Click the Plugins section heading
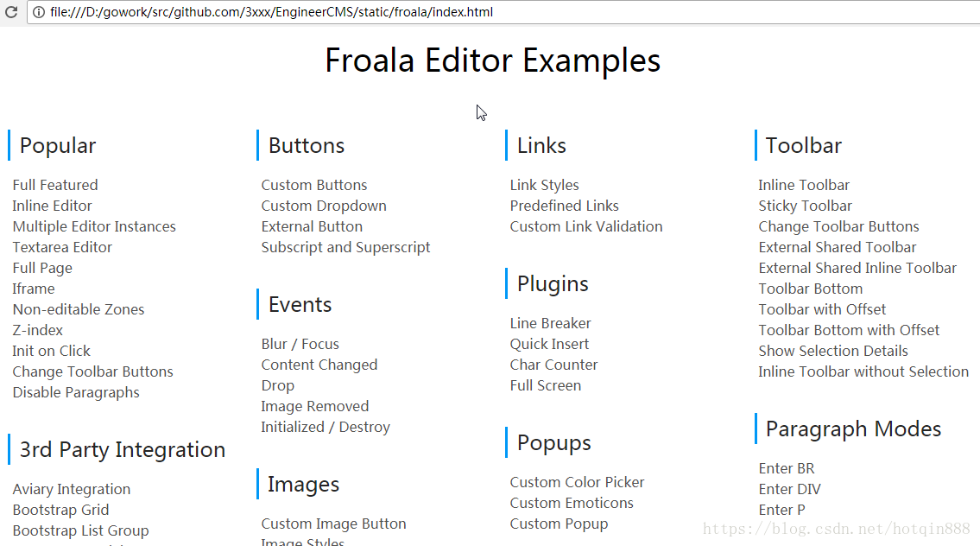Screen dimensions: 980x546 point(553,284)
